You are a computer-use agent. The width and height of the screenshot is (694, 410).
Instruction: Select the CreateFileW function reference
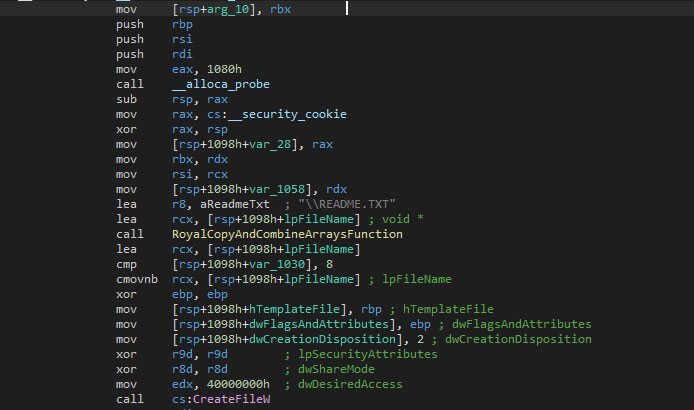point(238,399)
